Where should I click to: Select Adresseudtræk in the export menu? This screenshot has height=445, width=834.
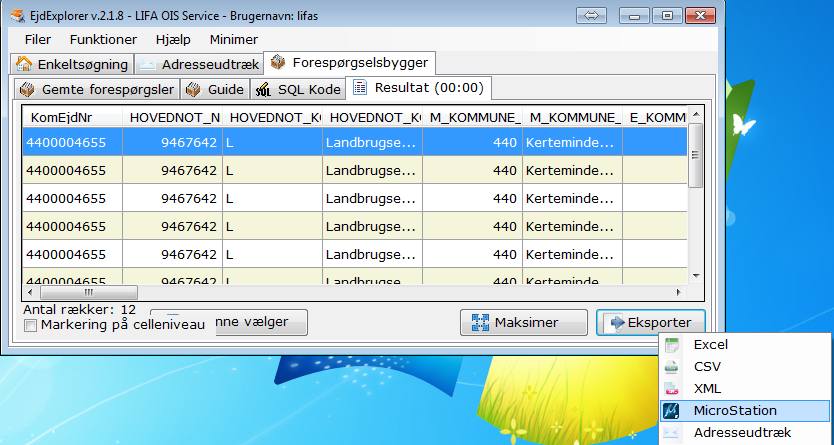745,432
